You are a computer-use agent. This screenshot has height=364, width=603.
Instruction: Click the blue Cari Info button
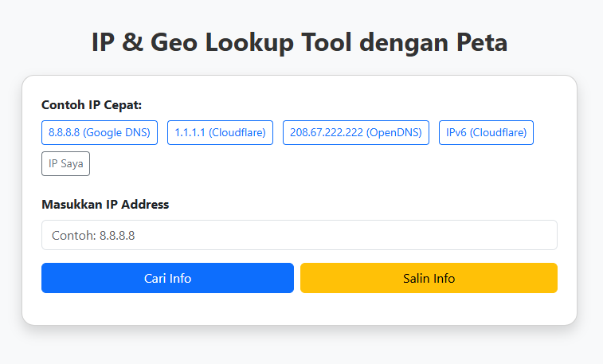pyautogui.click(x=167, y=278)
